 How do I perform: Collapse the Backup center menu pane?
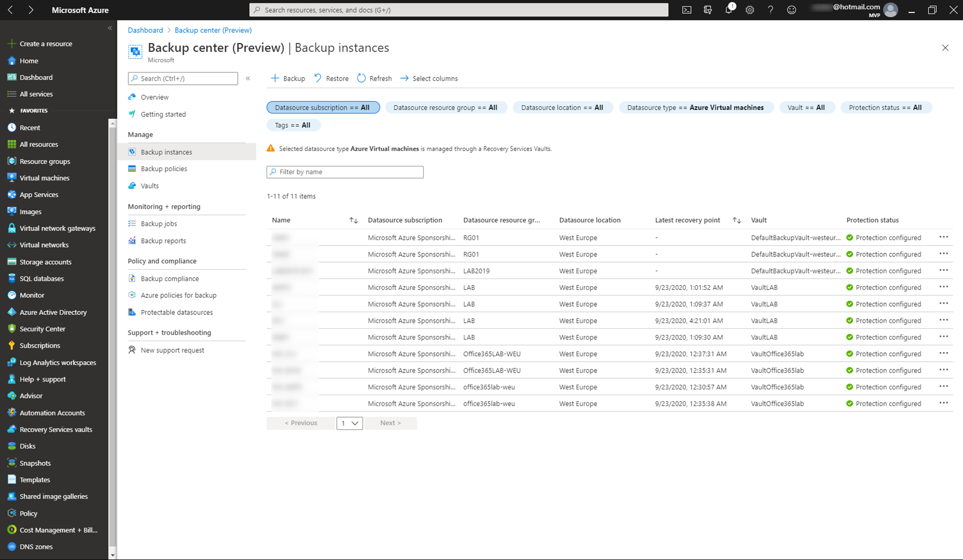pyautogui.click(x=248, y=79)
